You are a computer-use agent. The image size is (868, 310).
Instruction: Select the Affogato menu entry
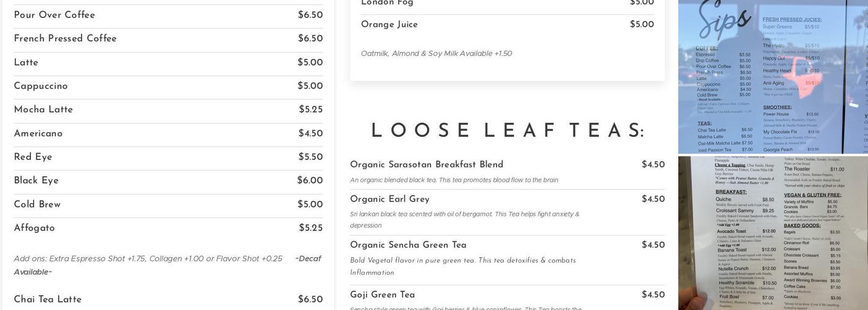[x=35, y=228]
